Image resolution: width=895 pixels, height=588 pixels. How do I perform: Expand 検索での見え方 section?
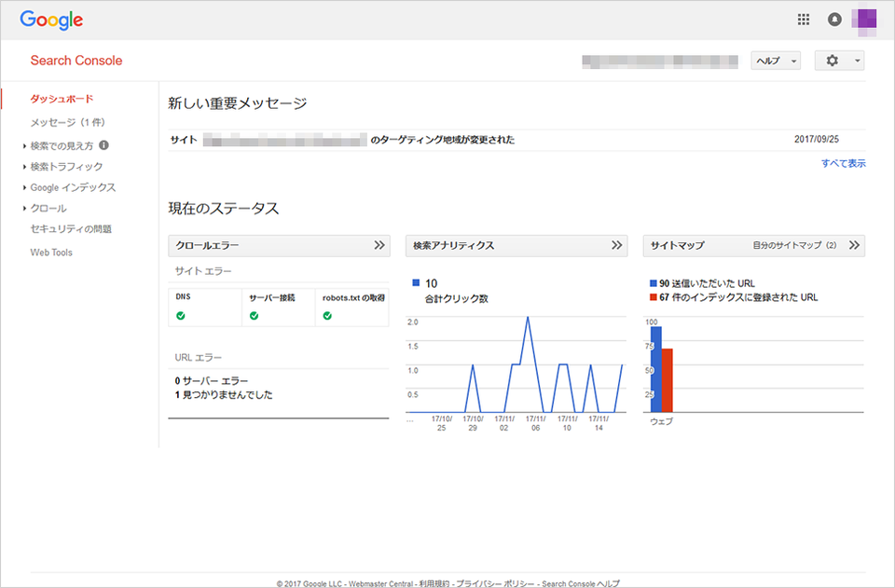(62, 145)
